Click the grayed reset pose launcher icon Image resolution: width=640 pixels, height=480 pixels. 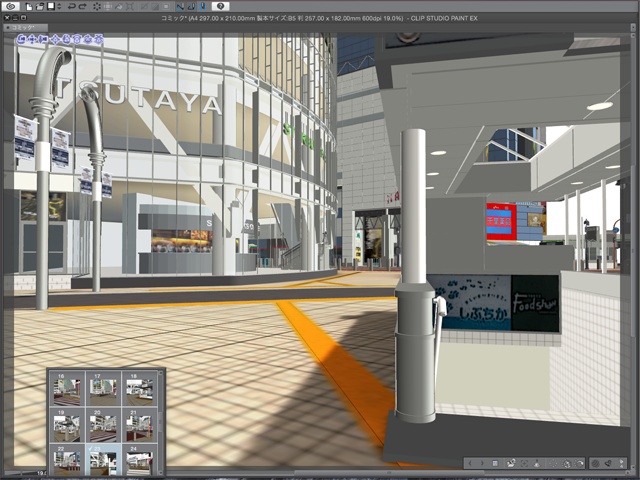click(x=553, y=463)
